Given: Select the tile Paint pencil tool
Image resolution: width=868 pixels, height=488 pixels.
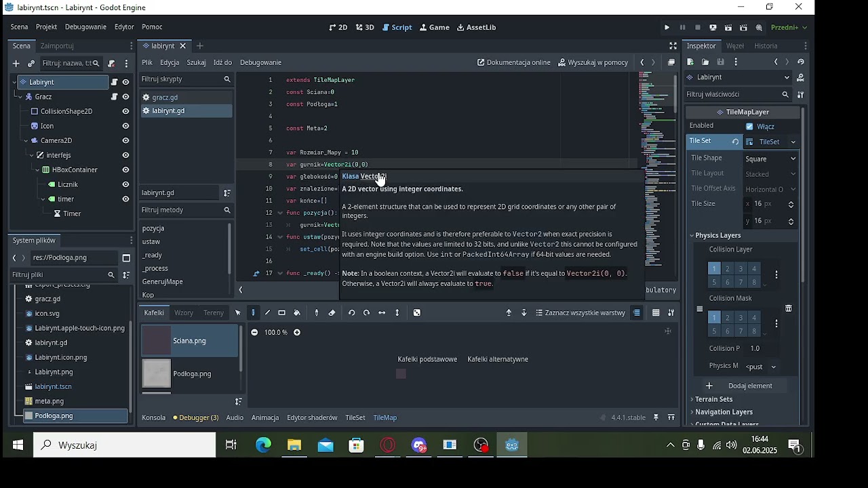Looking at the screenshot, I should (x=253, y=313).
